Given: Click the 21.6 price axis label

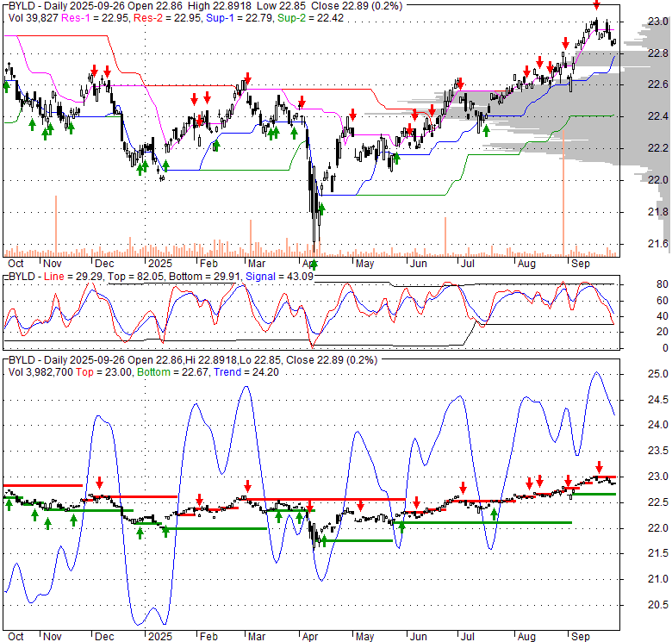Looking at the screenshot, I should pyautogui.click(x=657, y=243).
